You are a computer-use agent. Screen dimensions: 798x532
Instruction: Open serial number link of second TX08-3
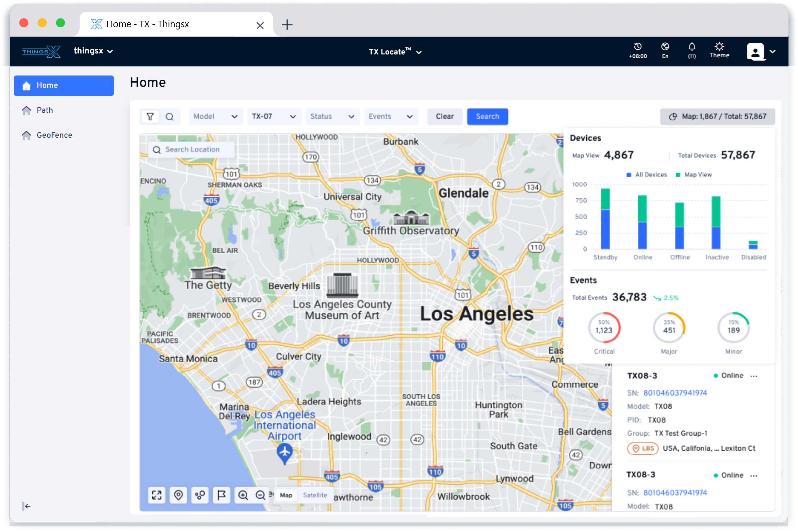[675, 493]
